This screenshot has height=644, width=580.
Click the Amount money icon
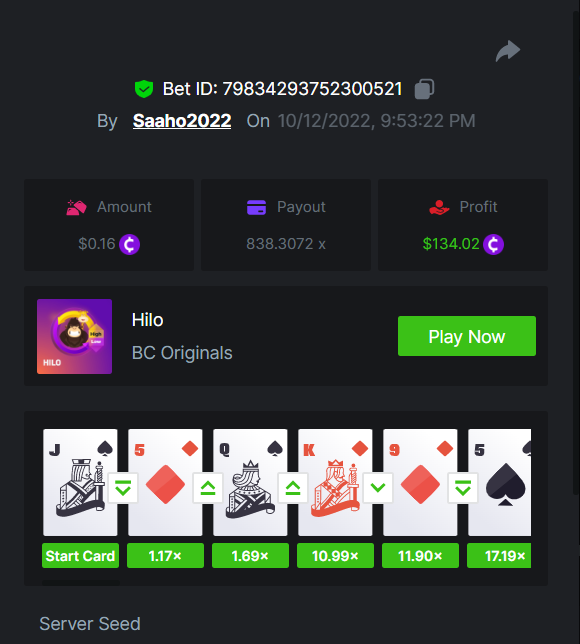tap(76, 207)
